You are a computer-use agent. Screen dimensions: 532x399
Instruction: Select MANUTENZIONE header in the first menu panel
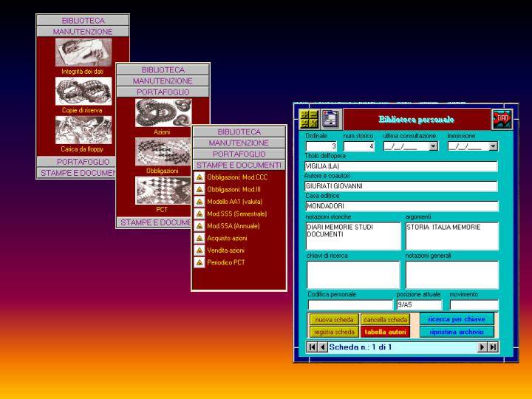coord(83,32)
